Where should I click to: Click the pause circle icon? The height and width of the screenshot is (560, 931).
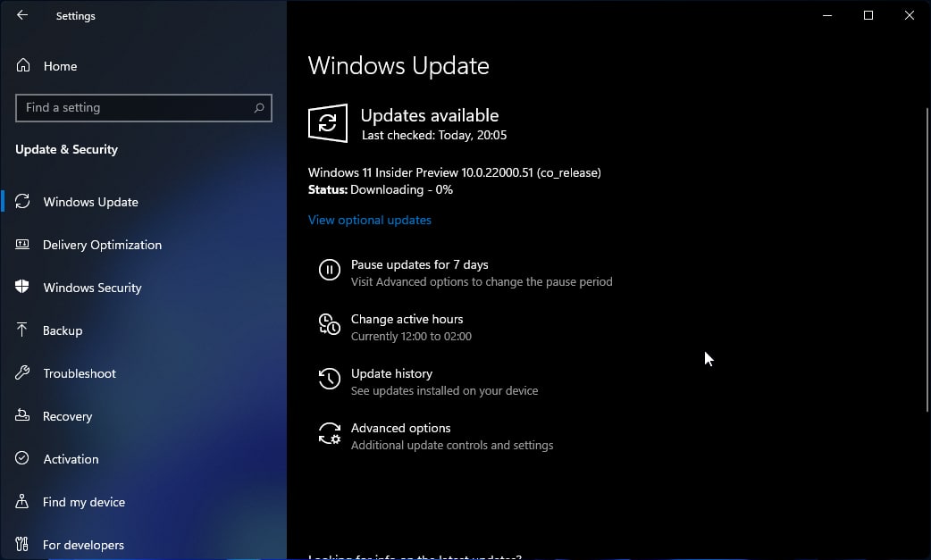[x=330, y=270]
